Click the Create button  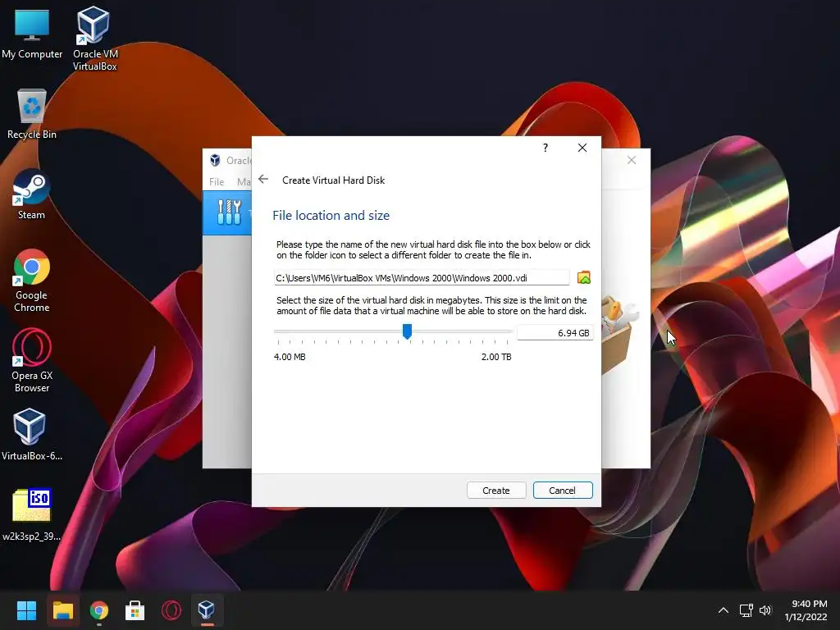coord(496,491)
